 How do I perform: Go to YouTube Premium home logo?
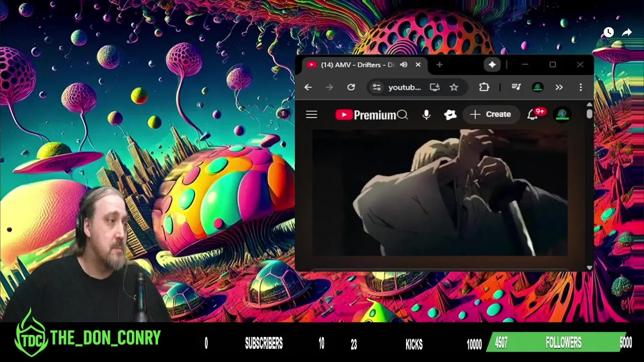tap(366, 115)
